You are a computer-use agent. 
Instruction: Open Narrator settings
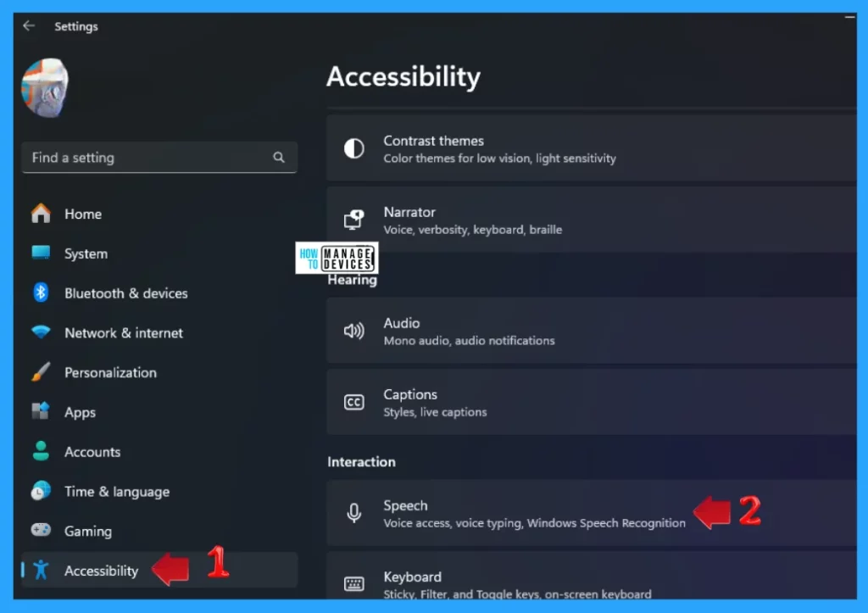pyautogui.click(x=591, y=220)
